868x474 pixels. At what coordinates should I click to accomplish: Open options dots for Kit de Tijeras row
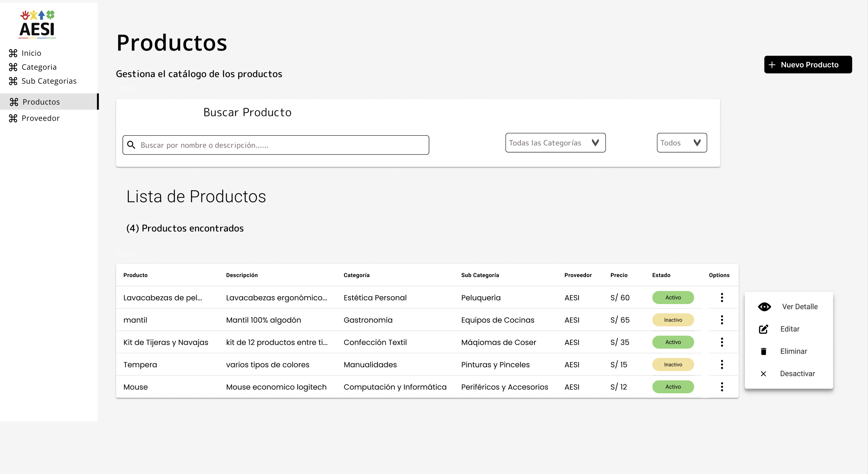coord(722,342)
